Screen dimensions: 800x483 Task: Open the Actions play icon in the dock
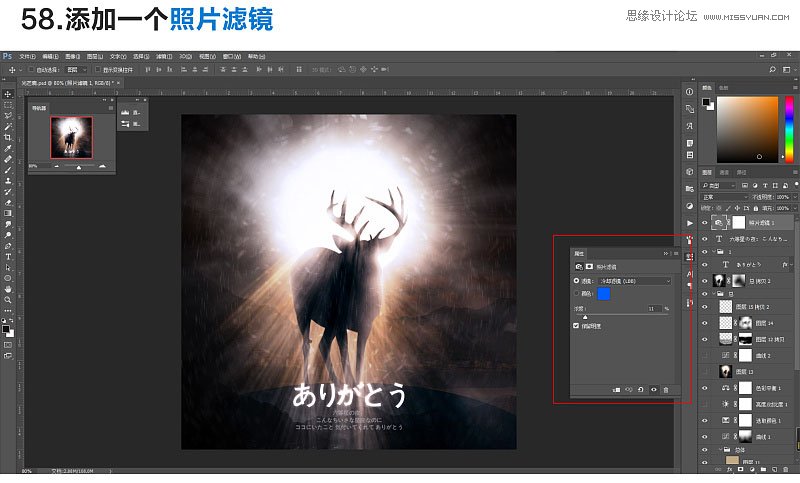point(689,223)
